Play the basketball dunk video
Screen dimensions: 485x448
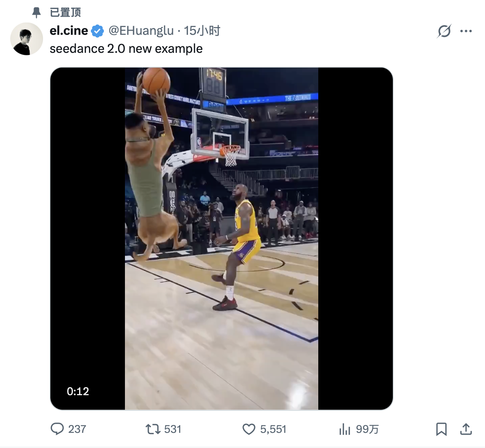click(221, 238)
